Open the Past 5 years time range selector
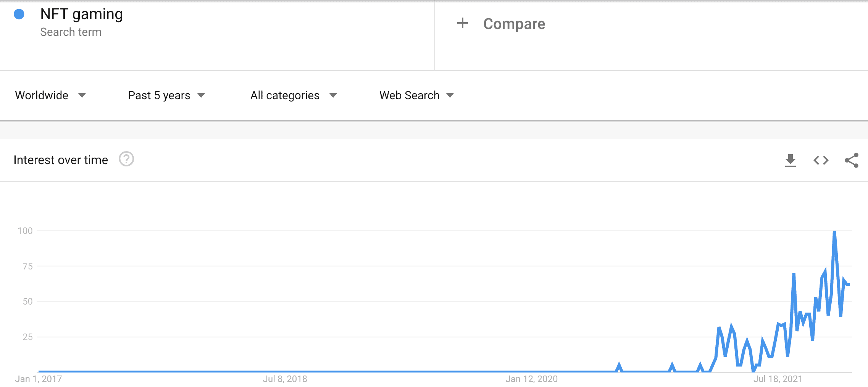This screenshot has height=387, width=868. tap(159, 95)
